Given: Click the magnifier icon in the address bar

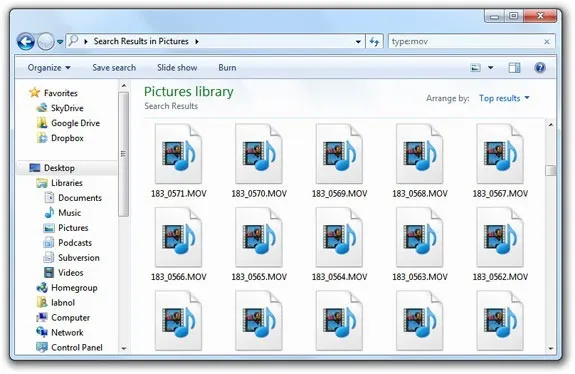Looking at the screenshot, I should coord(73,40).
